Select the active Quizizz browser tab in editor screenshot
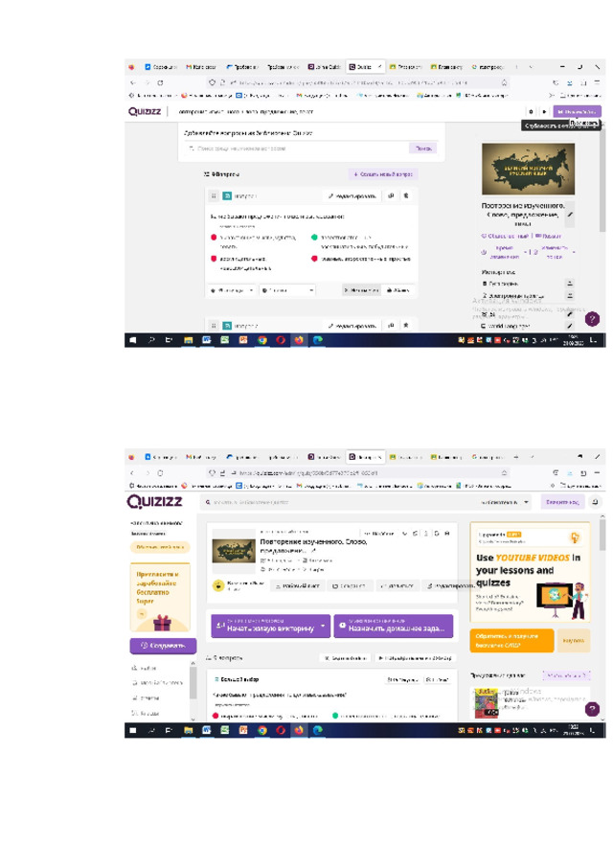 click(x=365, y=67)
